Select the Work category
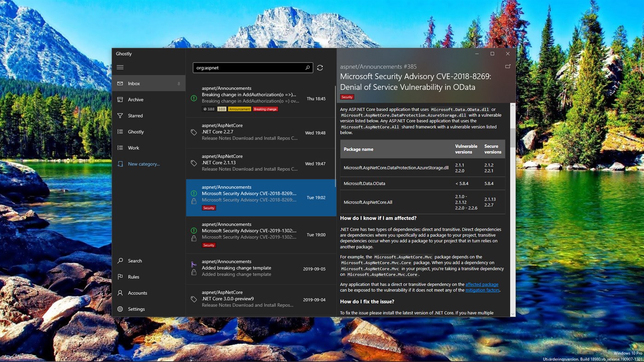The image size is (644, 362). (149, 148)
